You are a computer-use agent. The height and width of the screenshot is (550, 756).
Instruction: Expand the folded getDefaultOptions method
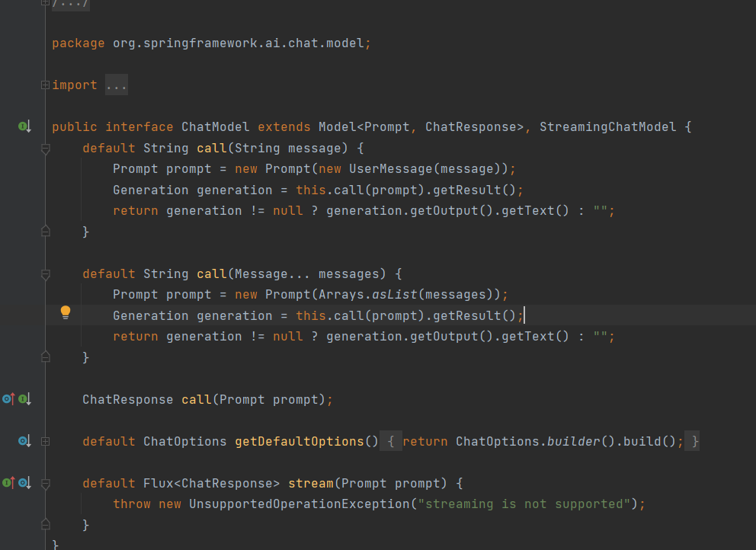[45, 441]
